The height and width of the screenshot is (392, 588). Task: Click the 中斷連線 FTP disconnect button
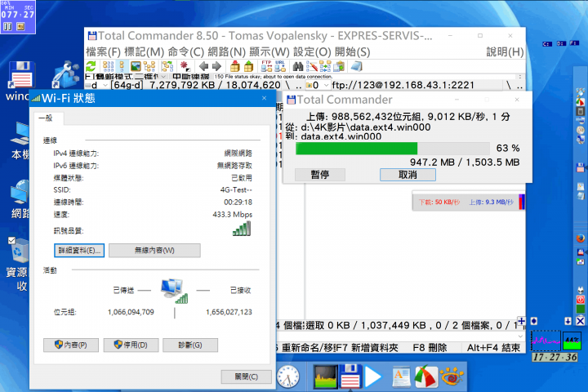click(x=190, y=77)
